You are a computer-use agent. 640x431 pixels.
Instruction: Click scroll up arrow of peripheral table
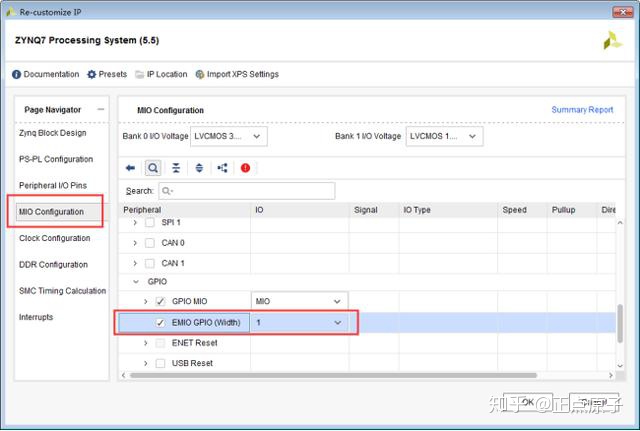620,222
